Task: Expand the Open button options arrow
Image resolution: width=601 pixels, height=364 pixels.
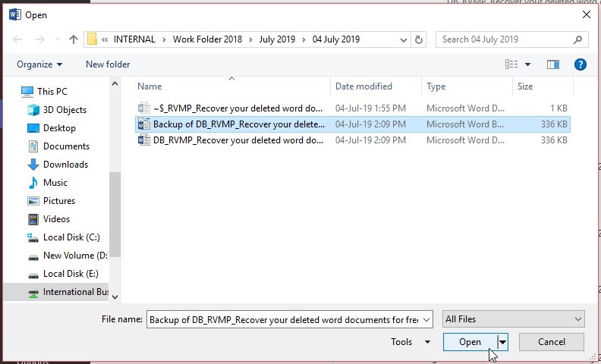Action: (502, 342)
